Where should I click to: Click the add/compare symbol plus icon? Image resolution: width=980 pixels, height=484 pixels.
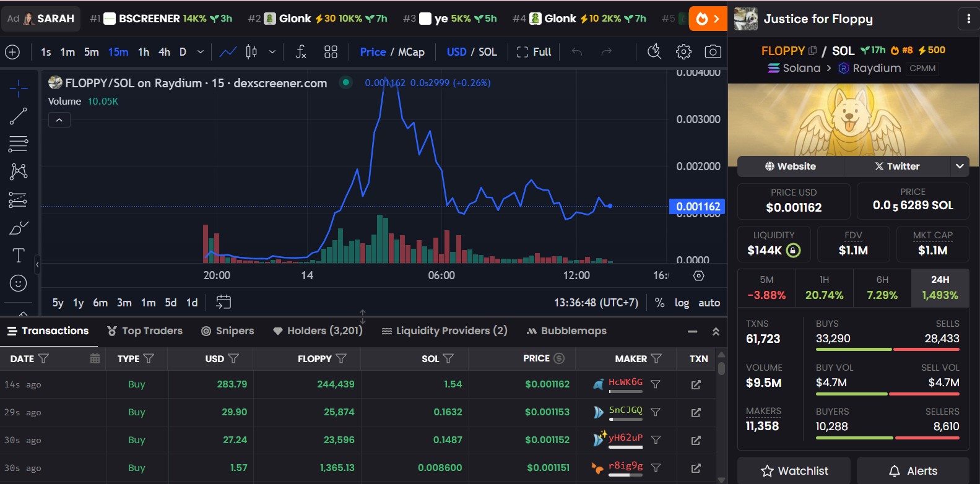pyautogui.click(x=12, y=52)
